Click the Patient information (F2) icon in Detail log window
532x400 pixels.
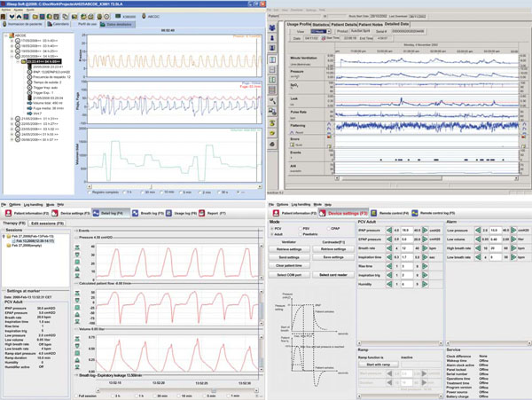pyautogui.click(x=9, y=213)
